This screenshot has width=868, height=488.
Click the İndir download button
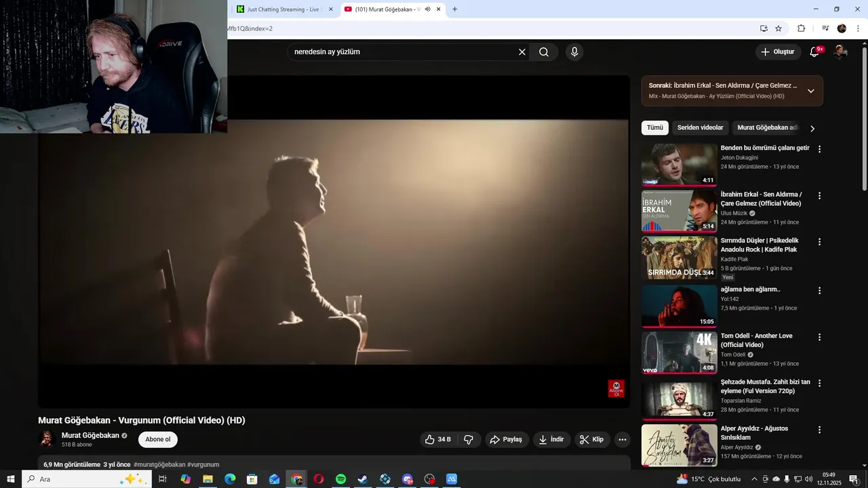tap(551, 439)
